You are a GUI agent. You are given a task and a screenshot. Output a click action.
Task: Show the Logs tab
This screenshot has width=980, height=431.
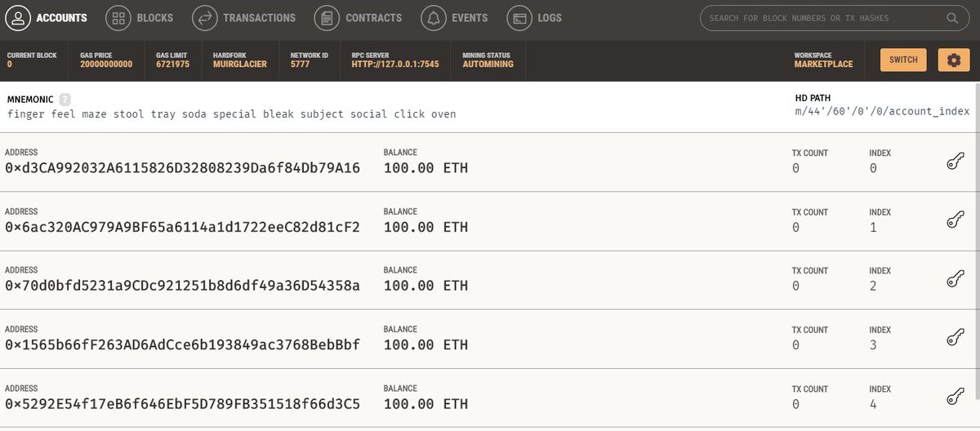[x=535, y=17]
